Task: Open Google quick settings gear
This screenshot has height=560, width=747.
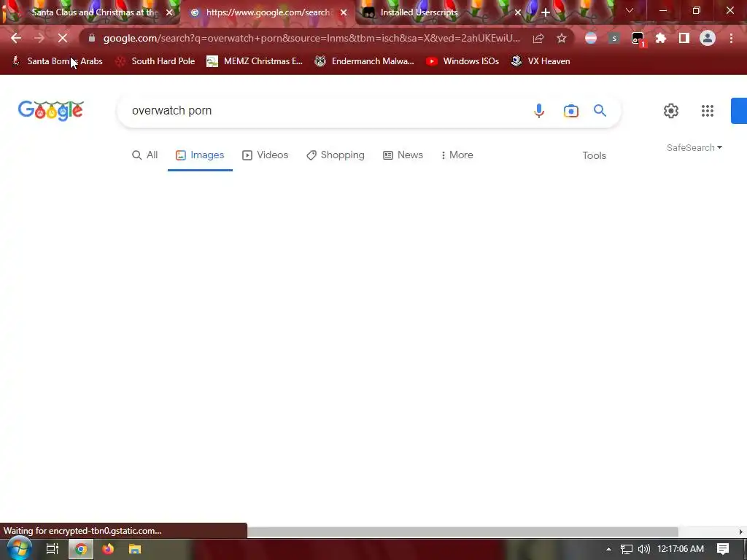Action: 671,111
